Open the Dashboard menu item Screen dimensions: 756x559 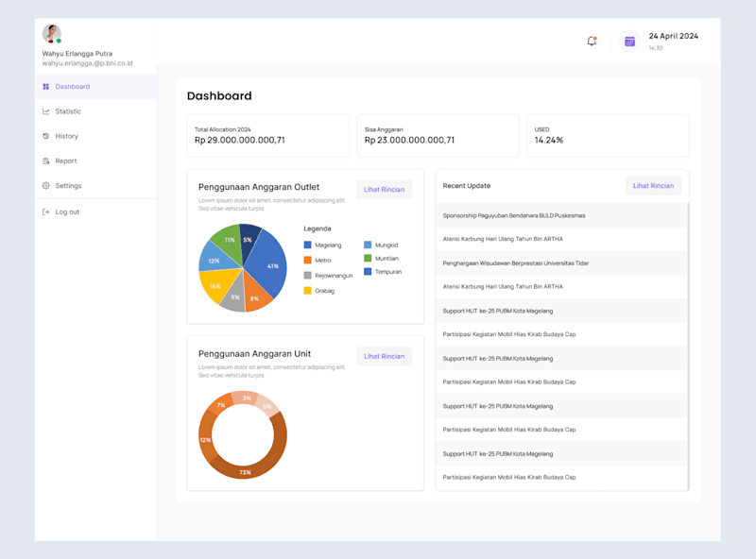[x=95, y=87]
